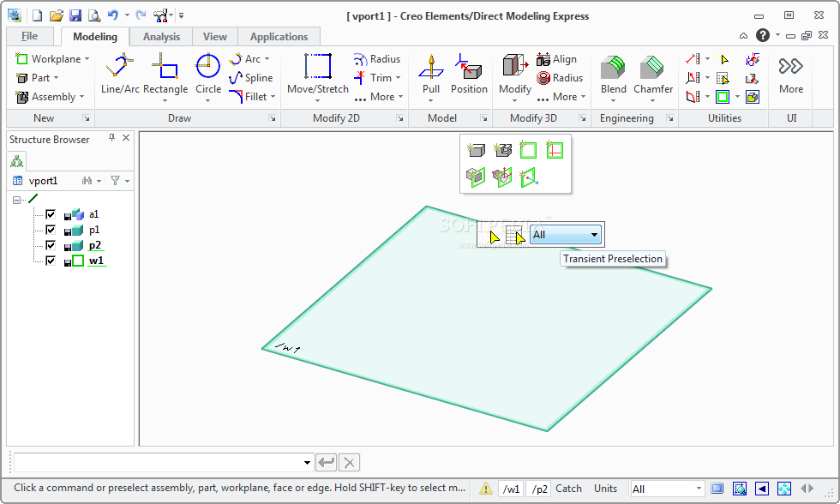The image size is (840, 504).
Task: Close the Structure Browser panel
Action: (x=126, y=138)
